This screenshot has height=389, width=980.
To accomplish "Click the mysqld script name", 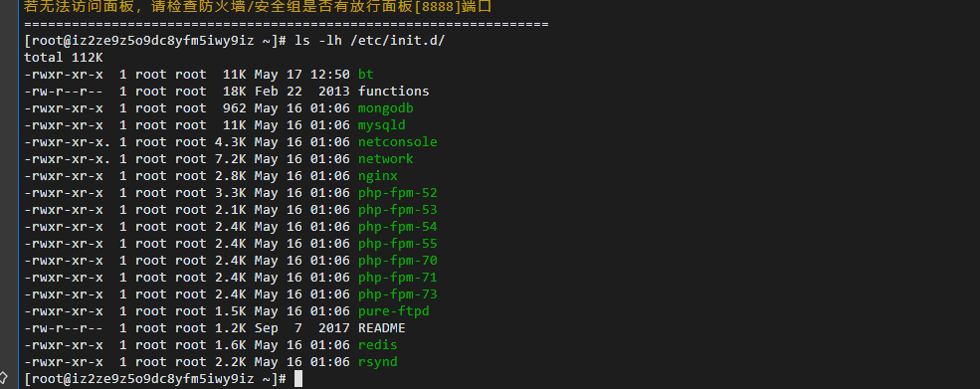I will point(382,125).
